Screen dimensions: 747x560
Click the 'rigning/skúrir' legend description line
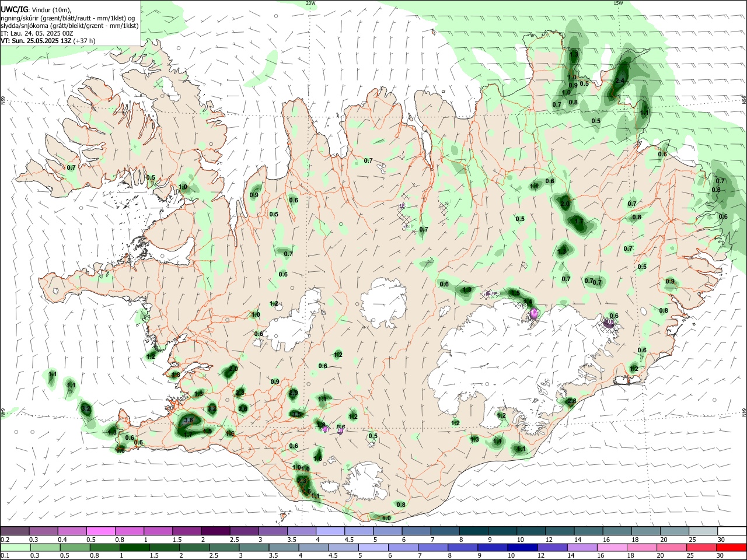point(68,18)
